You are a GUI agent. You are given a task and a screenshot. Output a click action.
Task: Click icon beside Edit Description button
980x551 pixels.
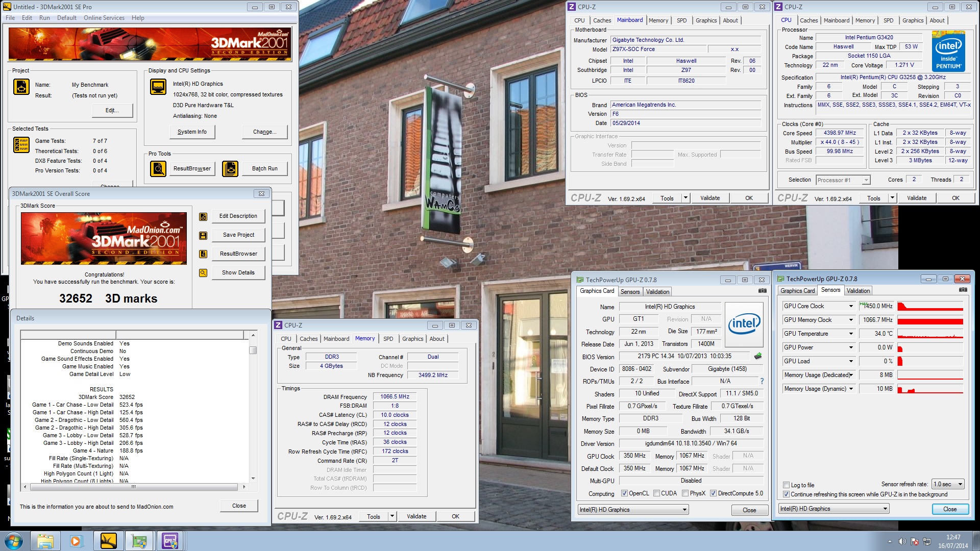(x=203, y=217)
